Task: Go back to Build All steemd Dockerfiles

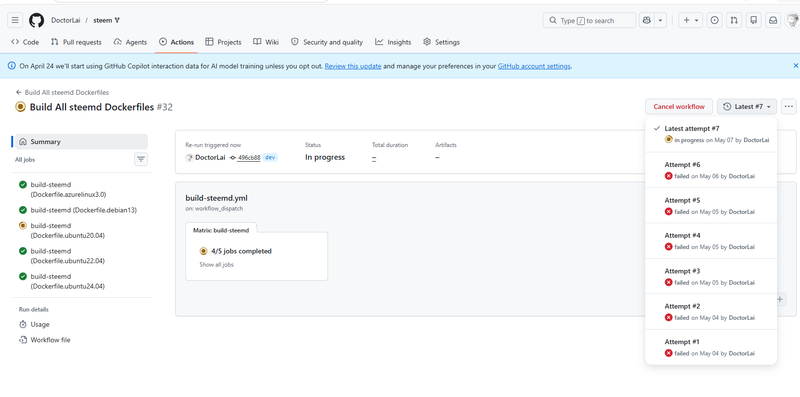Action: [62, 92]
